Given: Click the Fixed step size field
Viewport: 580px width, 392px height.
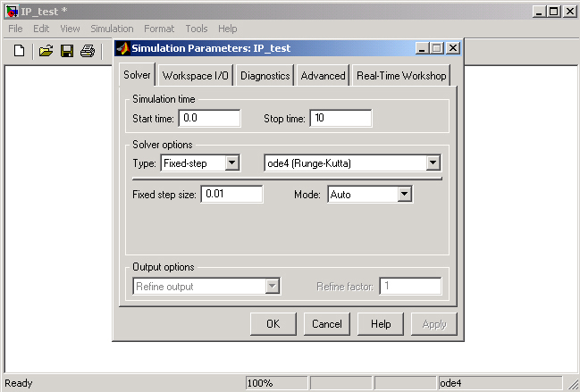Looking at the screenshot, I should [231, 194].
